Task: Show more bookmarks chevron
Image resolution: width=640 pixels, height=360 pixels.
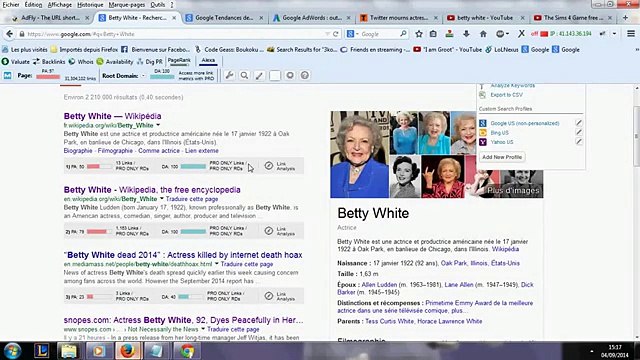Action: [x=637, y=49]
